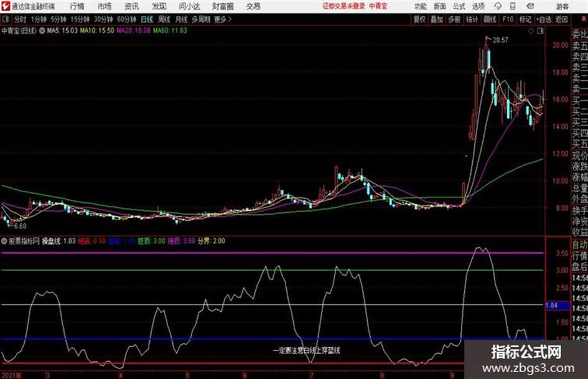Click the 分界: 2.00 indicator label
The width and height of the screenshot is (588, 379).
[x=211, y=241]
